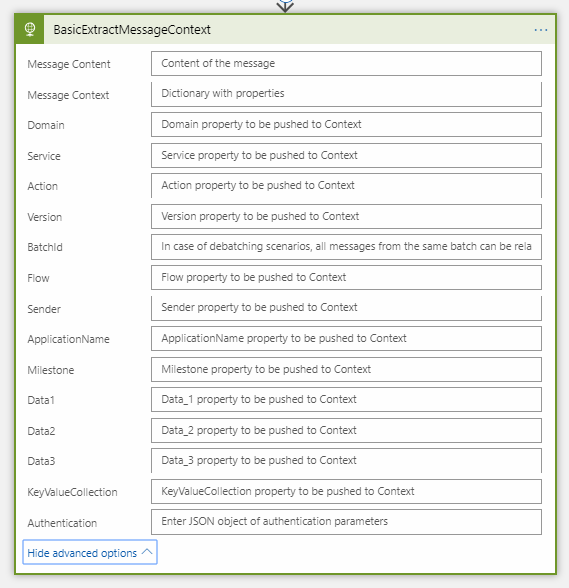The height and width of the screenshot is (588, 569).
Task: Click the Hide advanced options link
Action: 82,553
